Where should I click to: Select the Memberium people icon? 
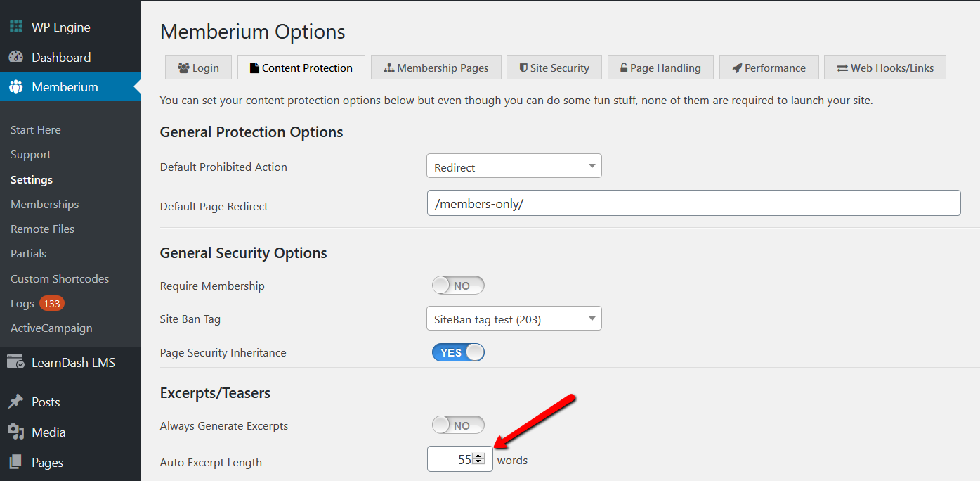[x=15, y=87]
